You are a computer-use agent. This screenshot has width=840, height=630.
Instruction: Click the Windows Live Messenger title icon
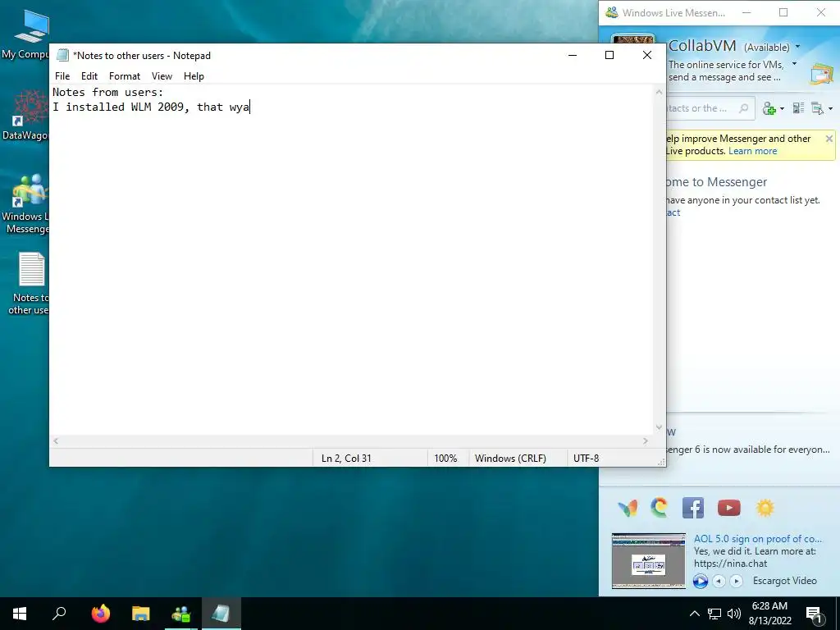pyautogui.click(x=611, y=12)
